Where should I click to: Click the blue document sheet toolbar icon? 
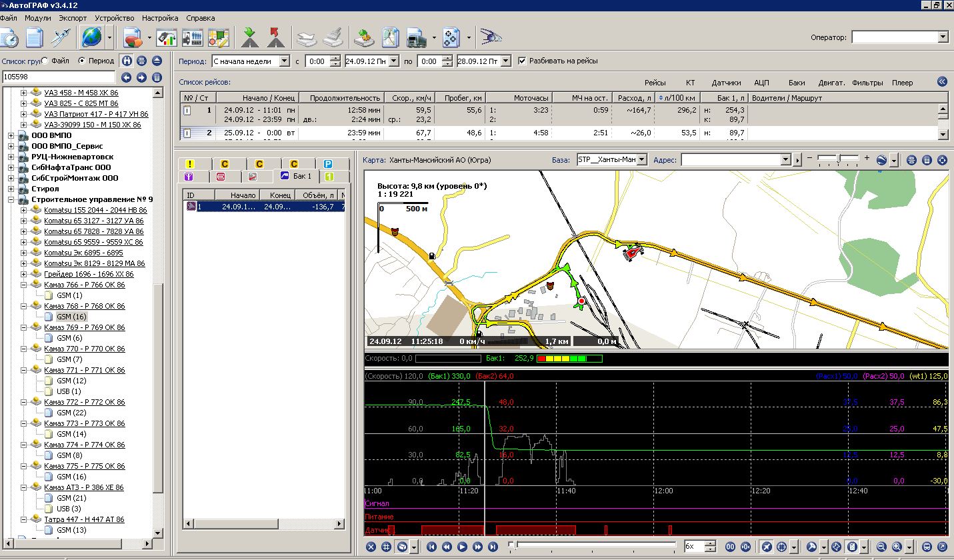tap(34, 38)
